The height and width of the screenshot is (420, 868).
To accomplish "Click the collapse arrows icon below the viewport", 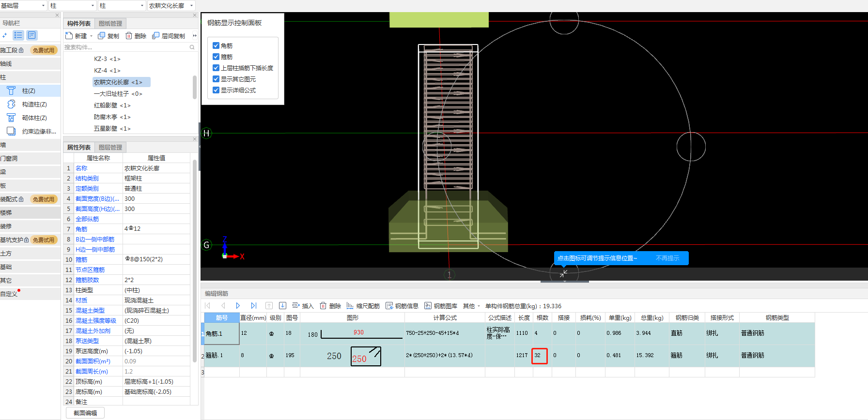I will 563,274.
